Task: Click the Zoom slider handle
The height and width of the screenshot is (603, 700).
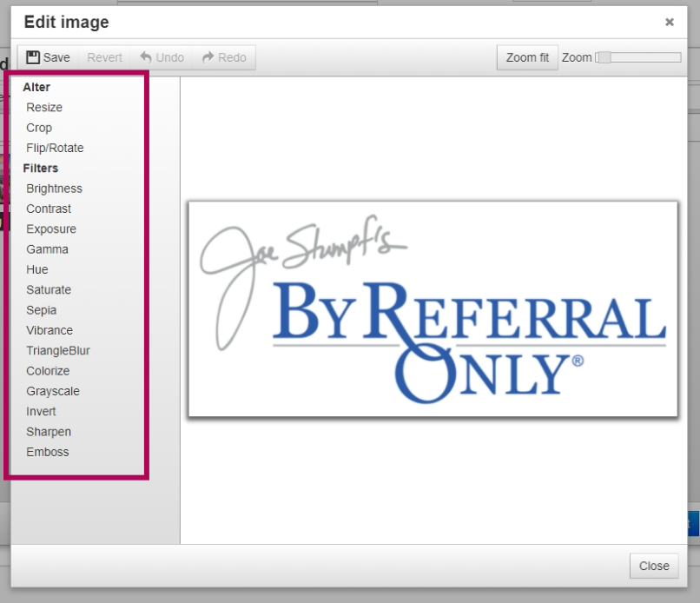Action: pyautogui.click(x=604, y=57)
